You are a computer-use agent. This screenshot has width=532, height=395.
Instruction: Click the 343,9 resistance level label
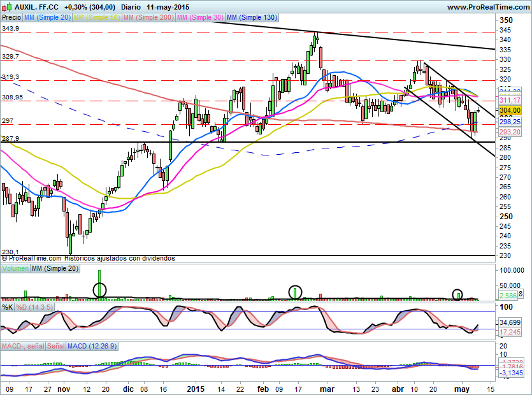10,29
